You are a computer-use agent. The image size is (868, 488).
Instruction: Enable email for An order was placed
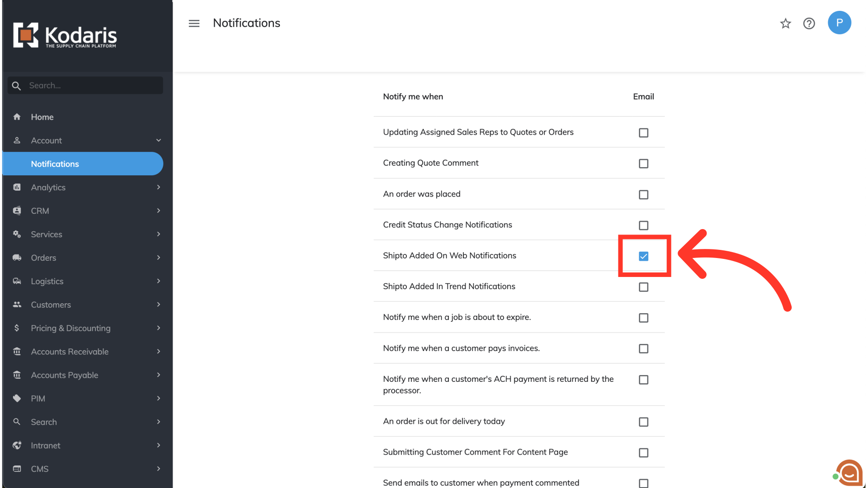tap(643, 195)
